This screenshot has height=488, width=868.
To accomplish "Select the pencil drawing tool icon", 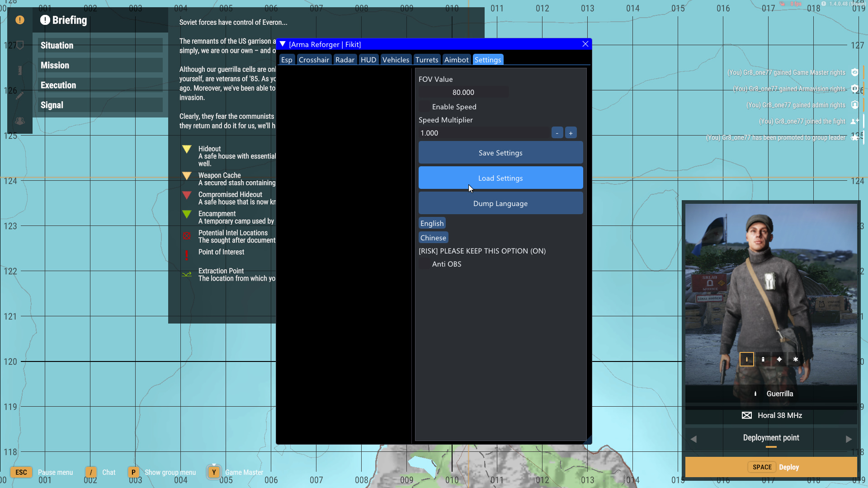I will (20, 96).
